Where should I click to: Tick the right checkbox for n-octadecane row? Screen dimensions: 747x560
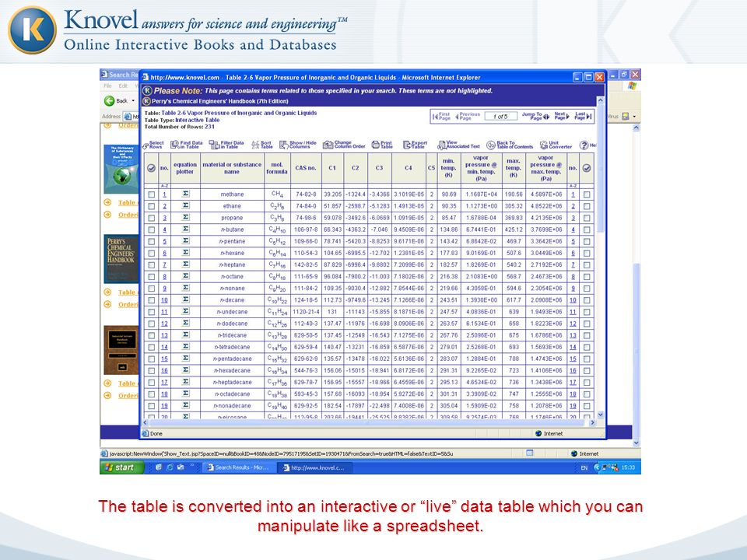click(x=587, y=394)
